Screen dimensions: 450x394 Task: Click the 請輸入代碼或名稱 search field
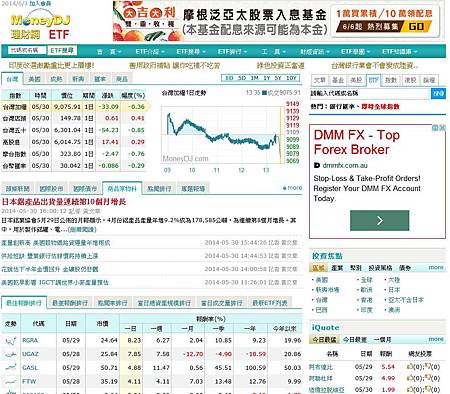370,93
